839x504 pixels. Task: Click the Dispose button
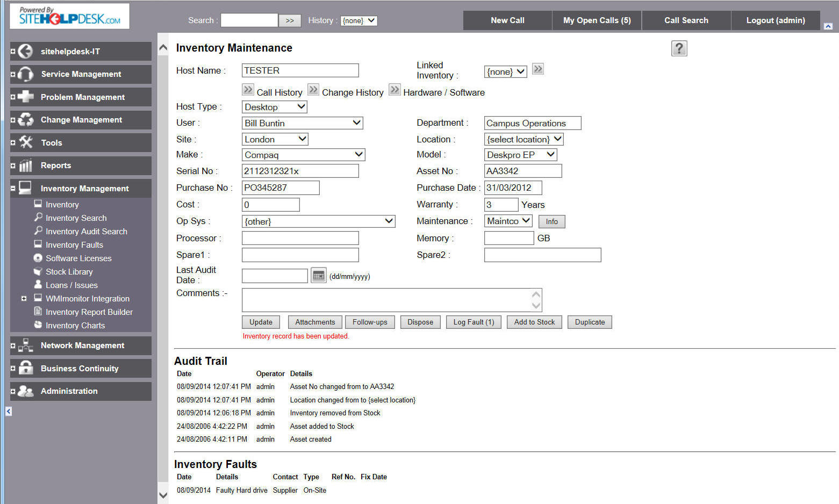coord(420,322)
